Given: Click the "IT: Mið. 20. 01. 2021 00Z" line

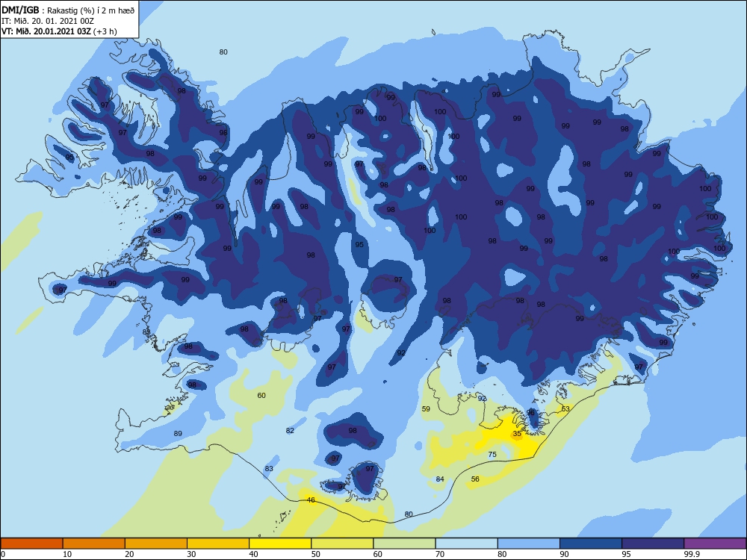Looking at the screenshot, I should 48,21.
